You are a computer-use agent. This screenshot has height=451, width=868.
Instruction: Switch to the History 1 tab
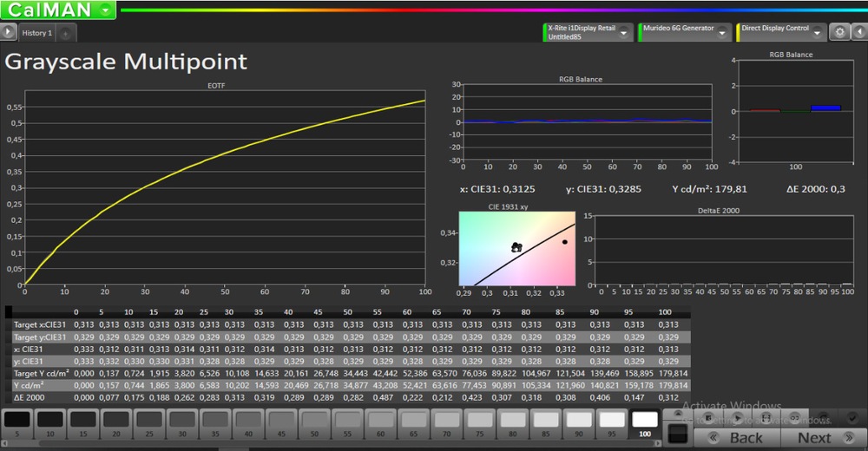37,33
